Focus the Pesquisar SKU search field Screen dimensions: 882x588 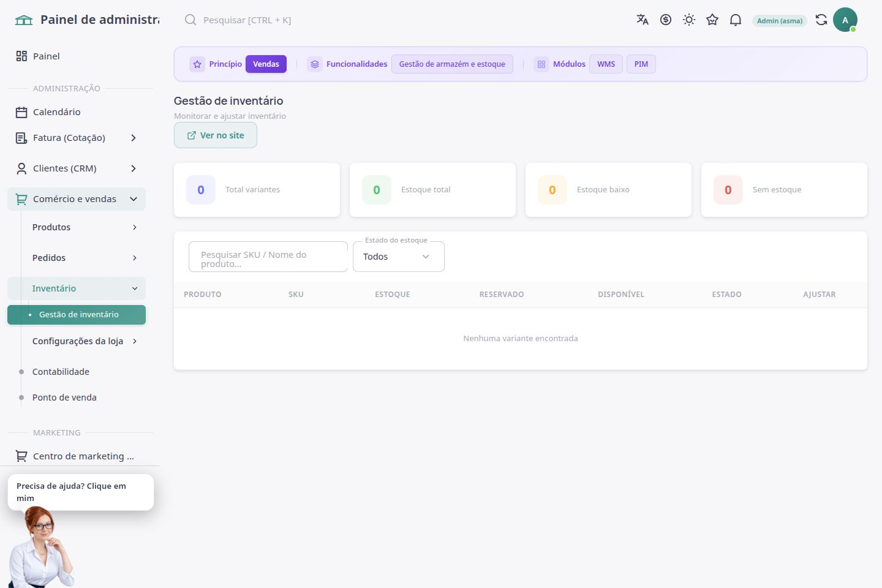tap(268, 257)
